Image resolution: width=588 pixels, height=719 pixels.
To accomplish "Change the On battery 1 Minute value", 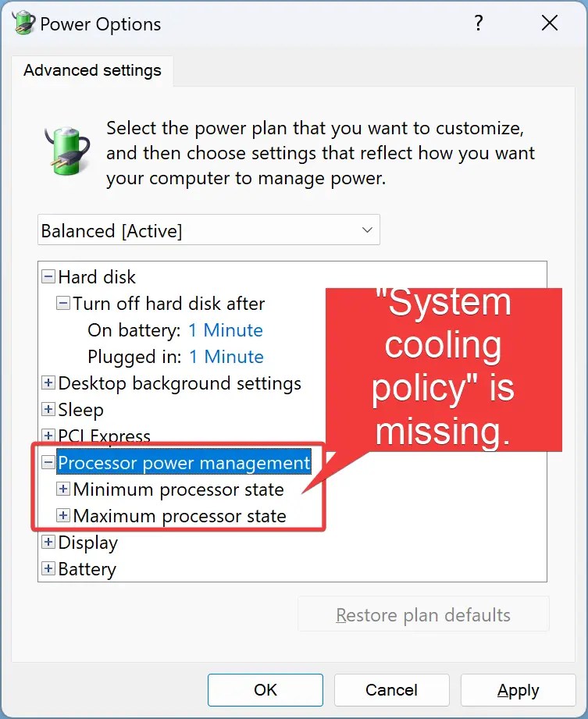I will click(226, 330).
